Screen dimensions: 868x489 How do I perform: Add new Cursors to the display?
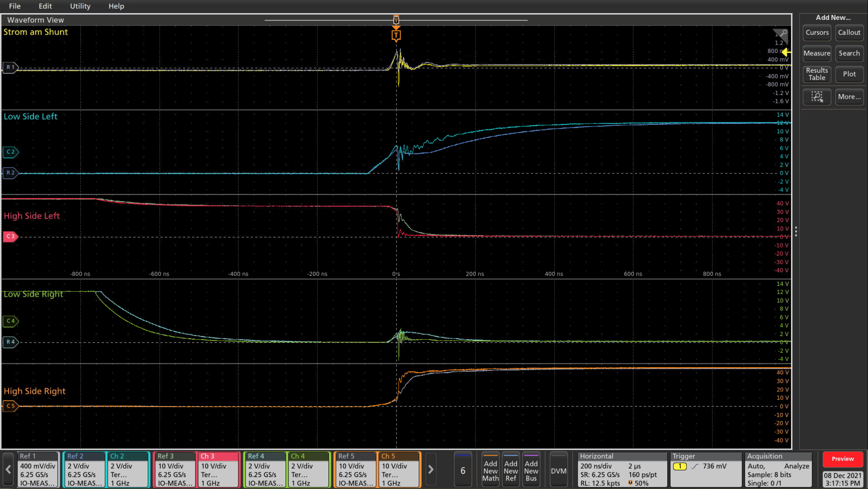click(817, 33)
